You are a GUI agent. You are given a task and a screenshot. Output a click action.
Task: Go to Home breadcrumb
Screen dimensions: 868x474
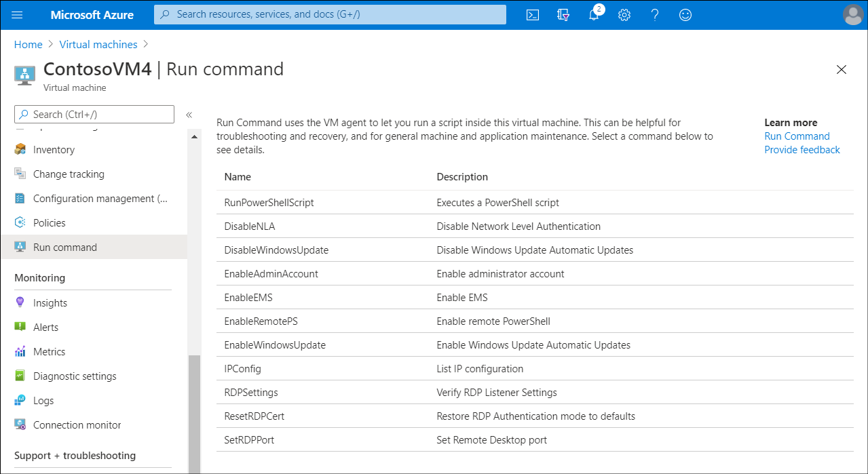coord(29,44)
